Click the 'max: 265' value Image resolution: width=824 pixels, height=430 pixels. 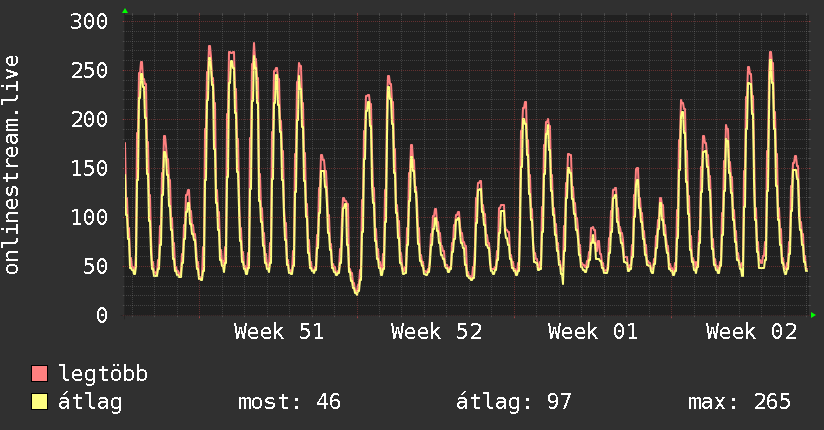(739, 402)
